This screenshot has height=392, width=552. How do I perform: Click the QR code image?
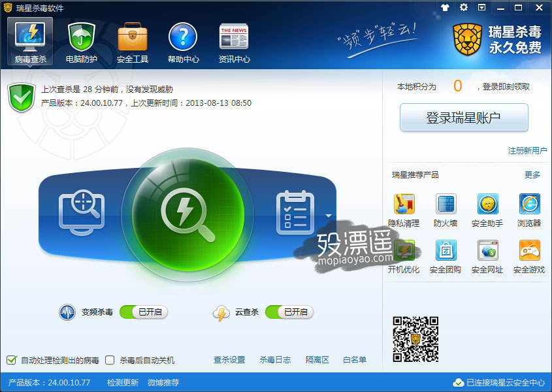pyautogui.click(x=415, y=339)
